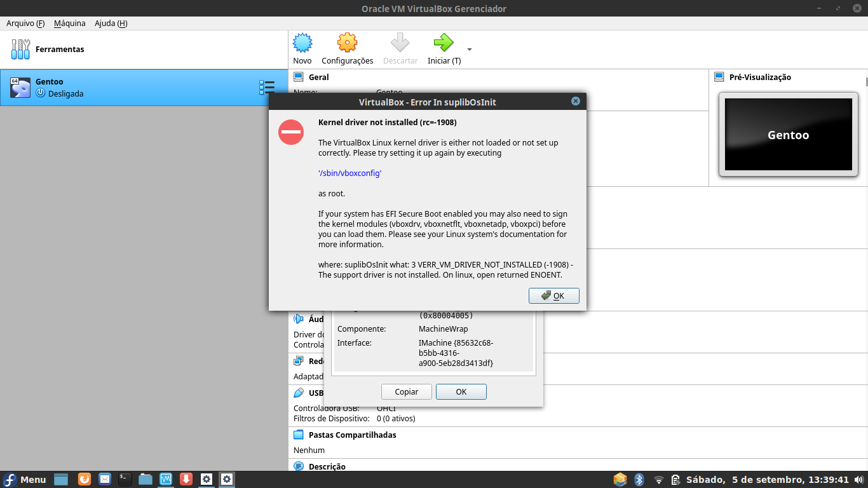Screen dimensions: 868x488
Task: Click the 'Nenhum' shared folders text
Action: (x=309, y=450)
